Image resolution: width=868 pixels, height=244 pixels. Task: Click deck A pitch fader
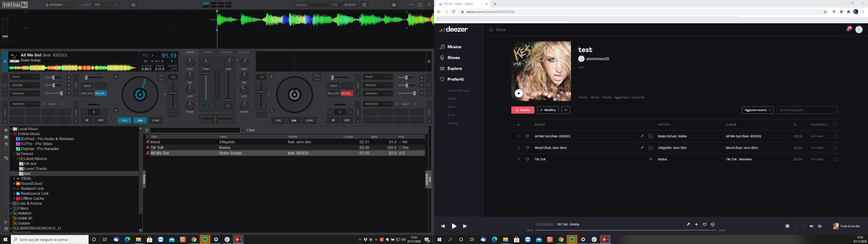(x=173, y=93)
